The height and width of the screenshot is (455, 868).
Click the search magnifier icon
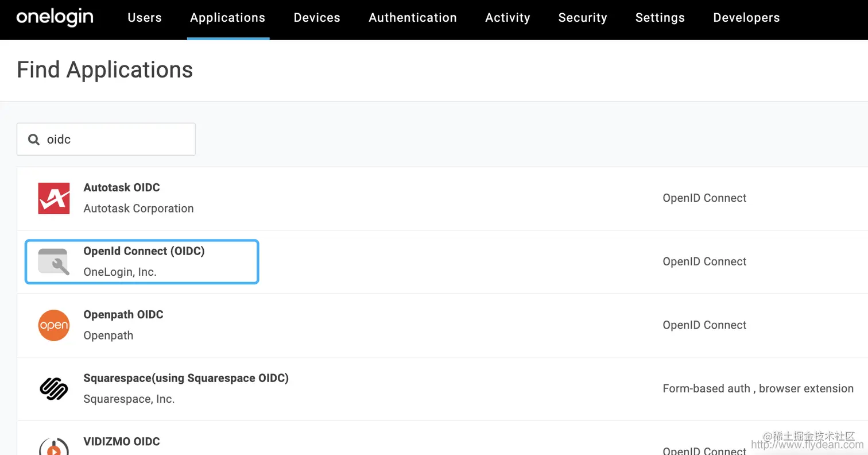[x=34, y=139]
